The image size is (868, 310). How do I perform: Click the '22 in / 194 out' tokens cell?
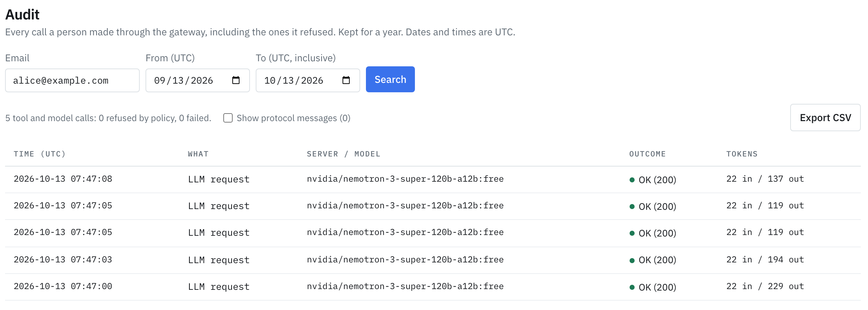[765, 260]
